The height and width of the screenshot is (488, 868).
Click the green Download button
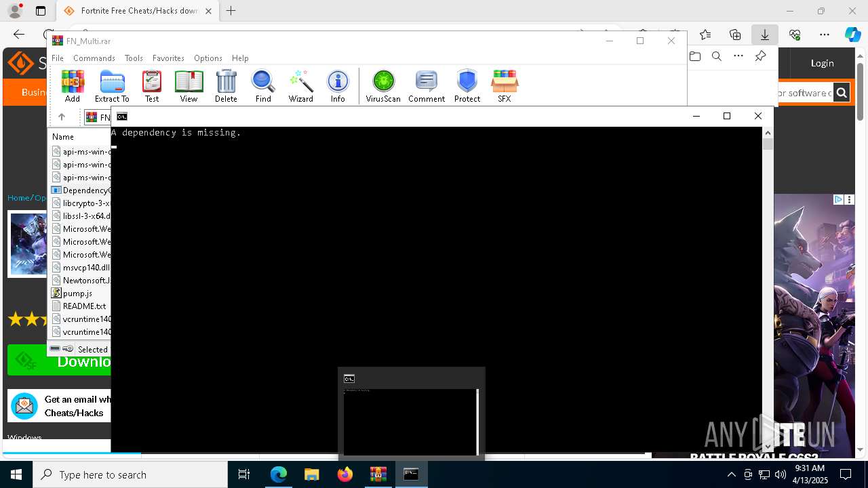click(59, 361)
